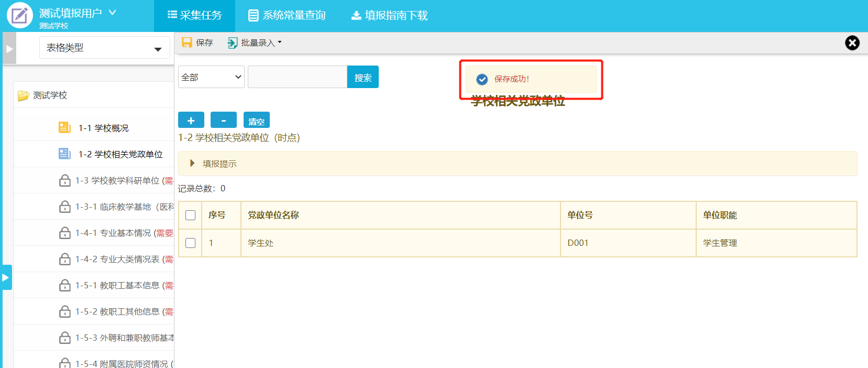Check the box for 学生处 row
Screen dimensions: 868x368
(x=191, y=243)
